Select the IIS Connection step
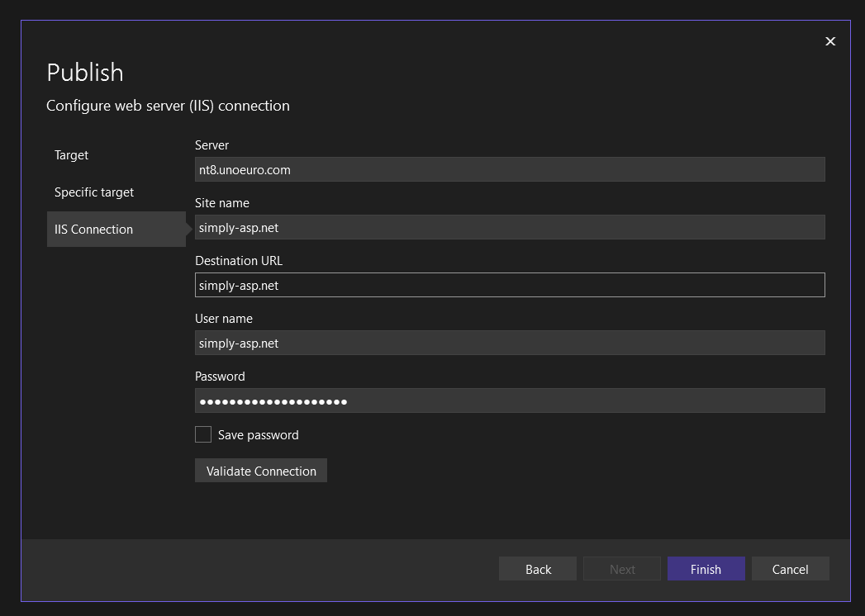865x616 pixels. click(x=94, y=230)
